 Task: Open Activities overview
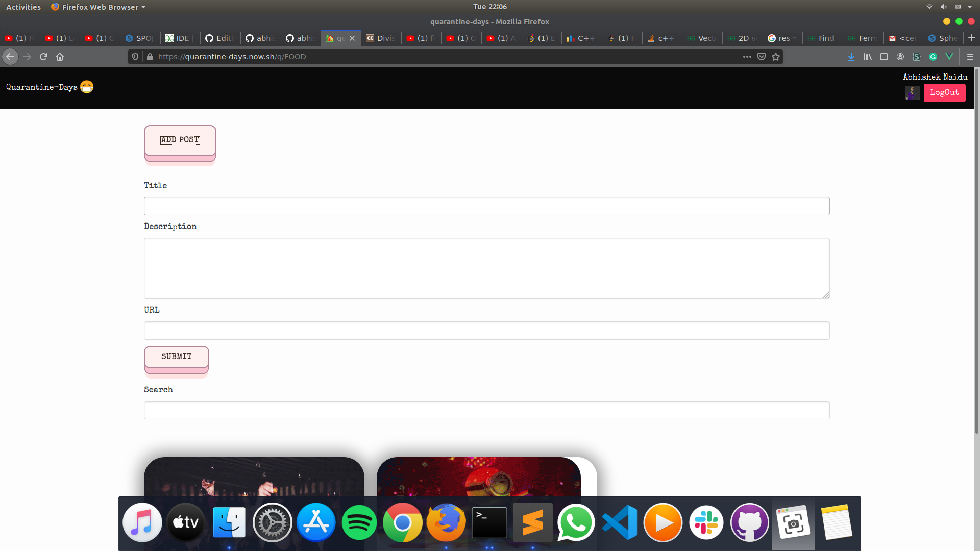click(23, 7)
